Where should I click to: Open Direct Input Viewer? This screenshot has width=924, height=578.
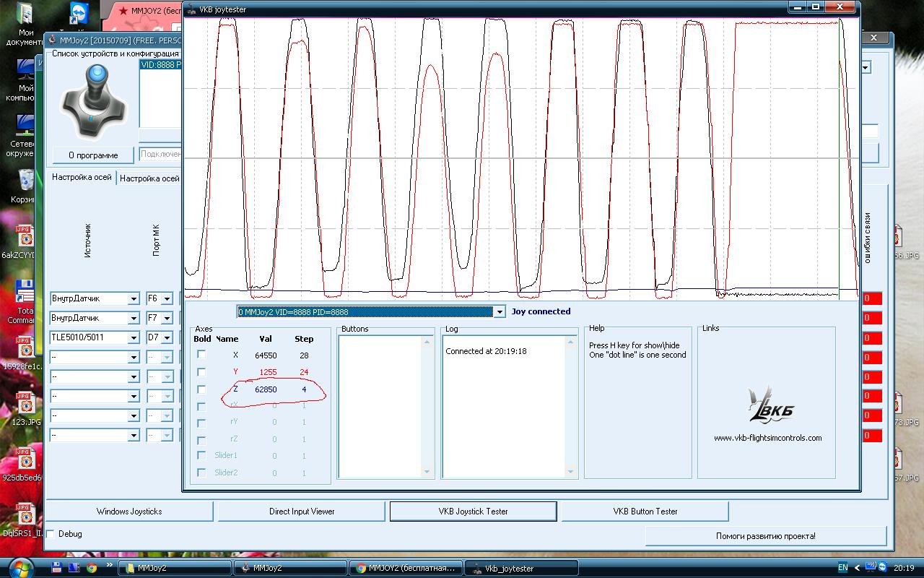(x=302, y=511)
